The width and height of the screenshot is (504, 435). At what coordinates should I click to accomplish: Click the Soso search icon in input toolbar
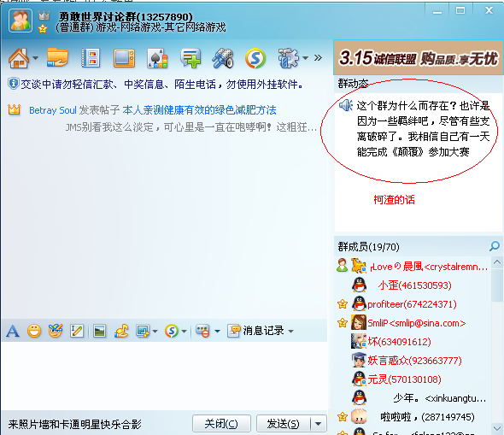[x=172, y=331]
